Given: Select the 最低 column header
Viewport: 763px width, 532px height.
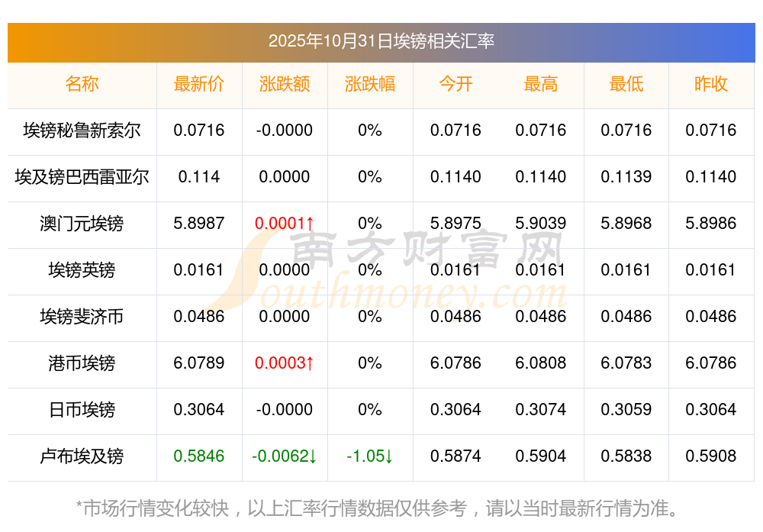Looking at the screenshot, I should point(626,84).
